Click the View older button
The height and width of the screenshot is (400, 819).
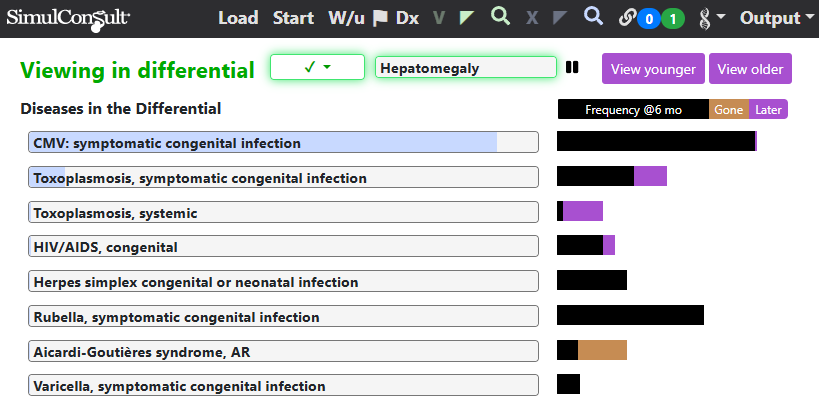coord(750,69)
